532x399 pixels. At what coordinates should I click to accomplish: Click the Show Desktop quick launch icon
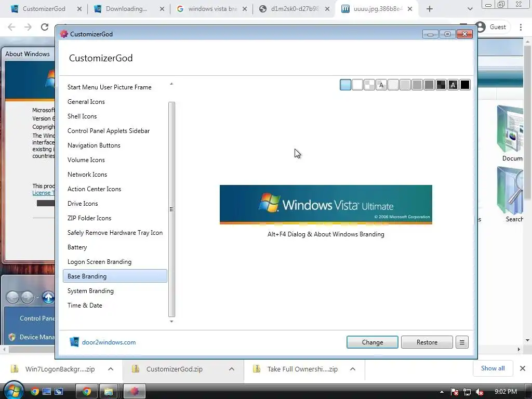[47, 392]
